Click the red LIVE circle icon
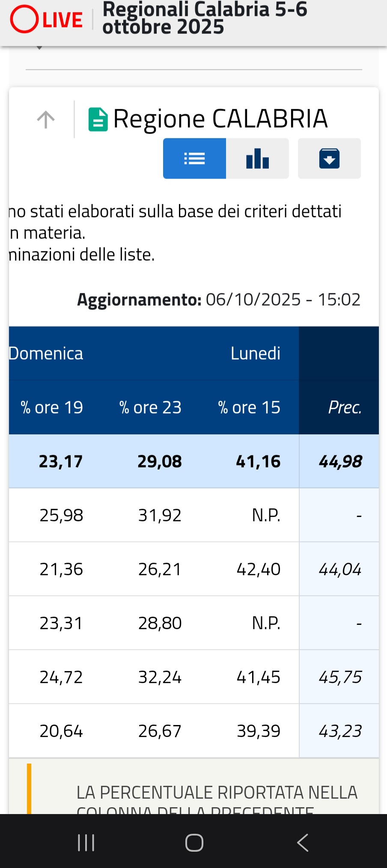 pyautogui.click(x=24, y=19)
